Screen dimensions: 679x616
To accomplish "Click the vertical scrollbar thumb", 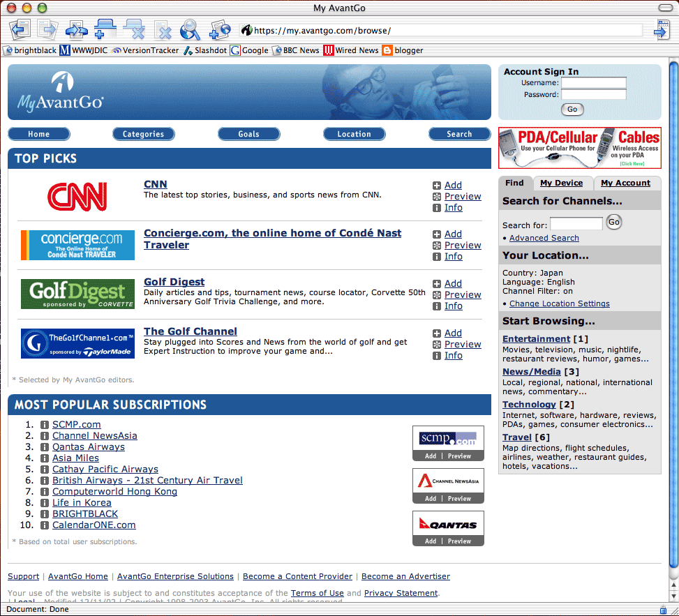I will click(673, 316).
